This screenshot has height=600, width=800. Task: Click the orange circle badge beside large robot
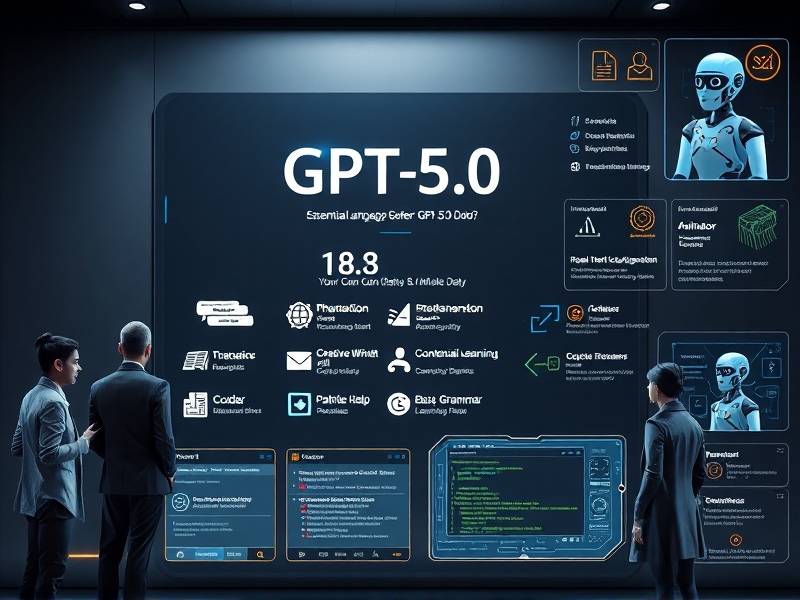click(x=763, y=63)
